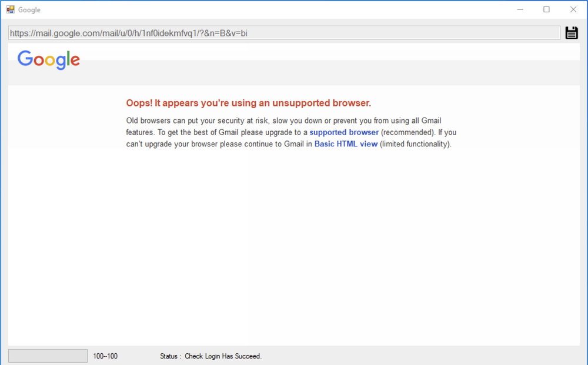Maximize the Google browser window
The width and height of the screenshot is (588, 365).
(x=546, y=9)
